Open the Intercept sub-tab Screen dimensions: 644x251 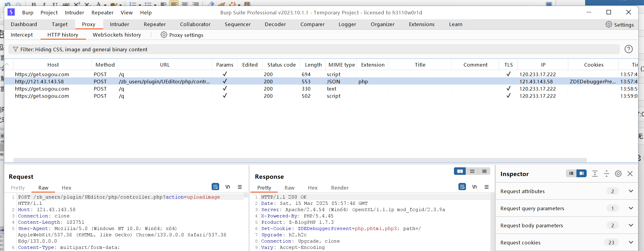click(x=22, y=35)
